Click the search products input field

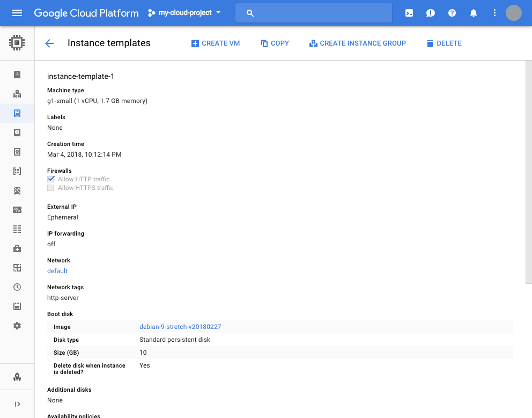pos(314,13)
